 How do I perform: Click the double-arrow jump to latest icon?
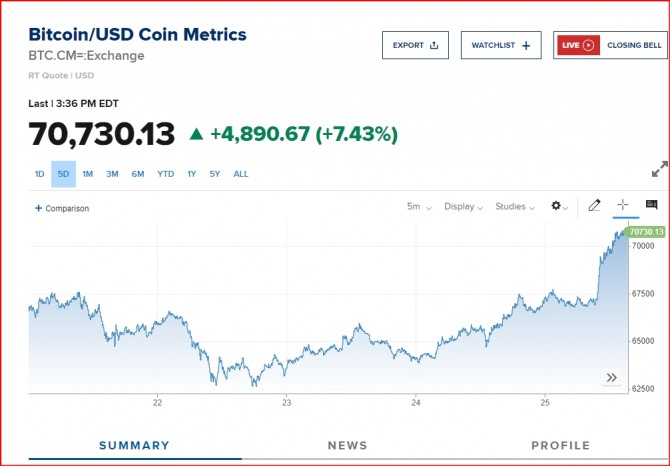pyautogui.click(x=610, y=377)
